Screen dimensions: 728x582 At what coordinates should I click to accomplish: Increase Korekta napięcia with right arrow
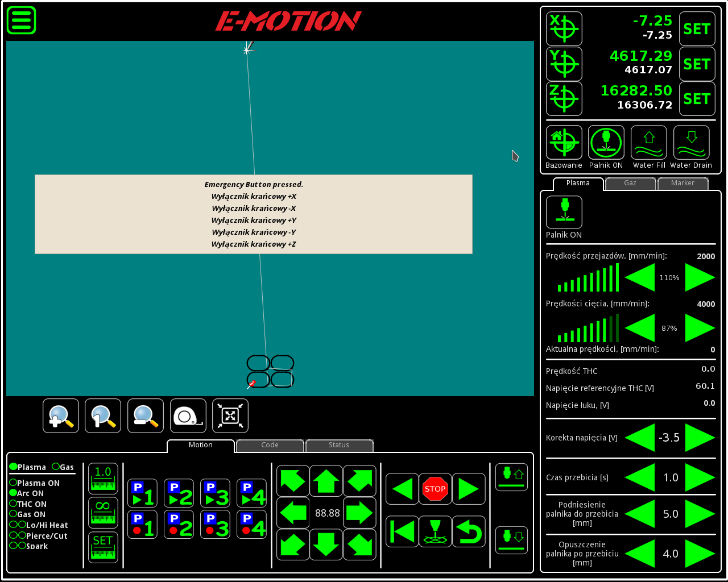click(x=700, y=438)
